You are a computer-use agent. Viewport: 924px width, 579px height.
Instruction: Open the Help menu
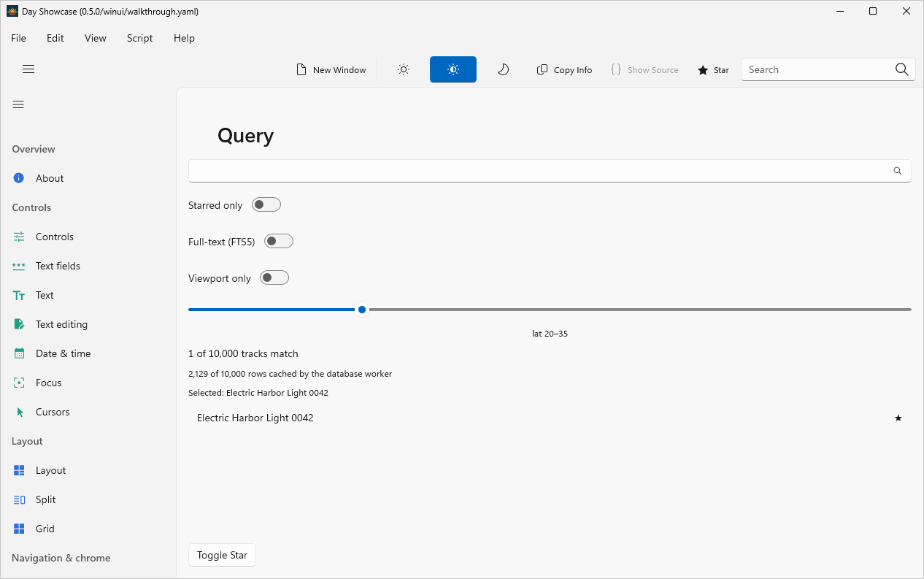[x=184, y=38]
